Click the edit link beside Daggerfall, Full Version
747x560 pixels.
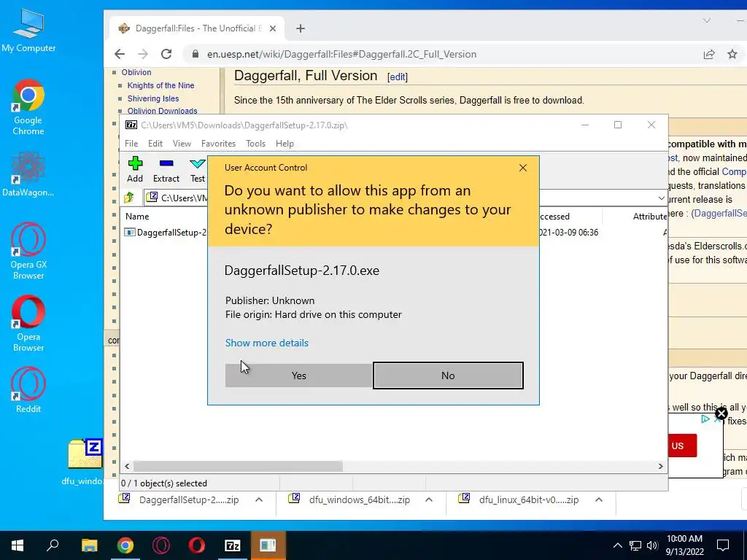coord(398,77)
